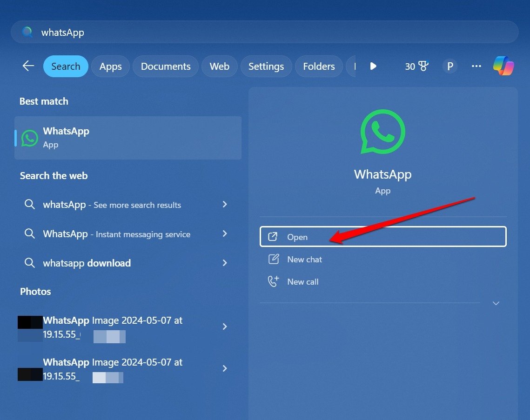The image size is (530, 420).
Task: Select the WhatsApp app icon under Best match
Action: coord(30,138)
